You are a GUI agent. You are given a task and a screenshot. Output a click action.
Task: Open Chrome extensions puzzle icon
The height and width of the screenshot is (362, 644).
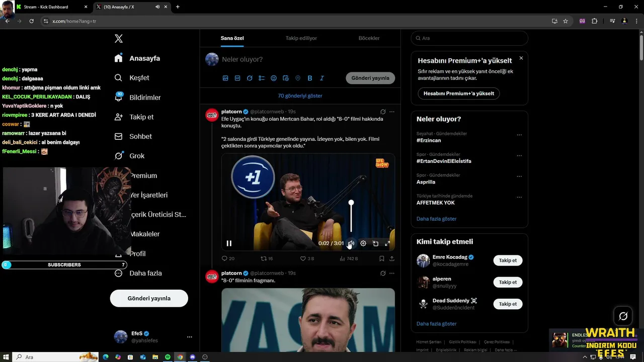pos(594,21)
